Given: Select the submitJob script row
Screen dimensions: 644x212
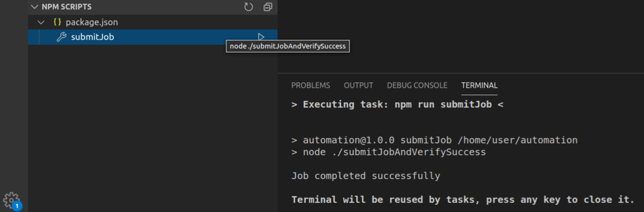Looking at the screenshot, I should click(x=153, y=37).
